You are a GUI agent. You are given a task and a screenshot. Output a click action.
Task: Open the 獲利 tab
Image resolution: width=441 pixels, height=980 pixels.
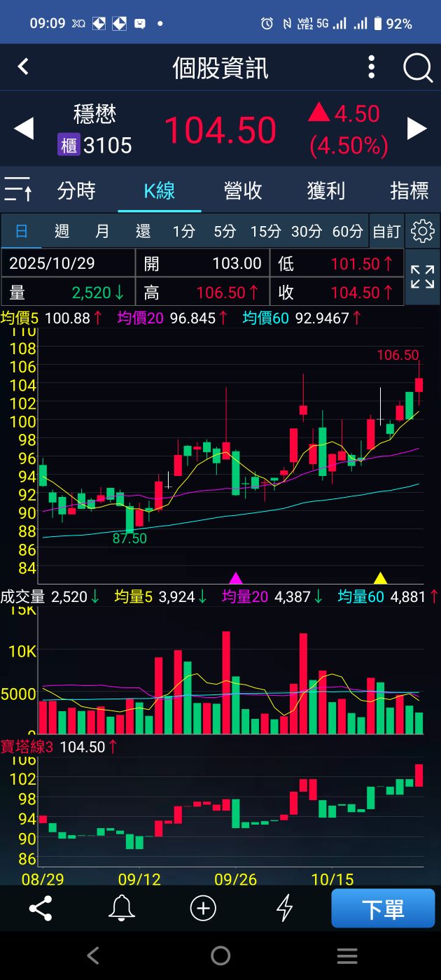pos(326,190)
